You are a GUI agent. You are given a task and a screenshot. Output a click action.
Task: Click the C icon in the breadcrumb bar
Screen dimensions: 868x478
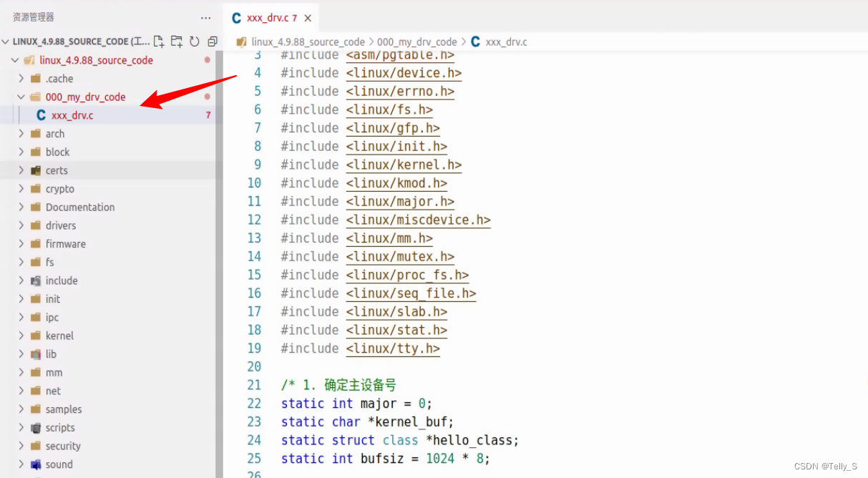pos(474,42)
